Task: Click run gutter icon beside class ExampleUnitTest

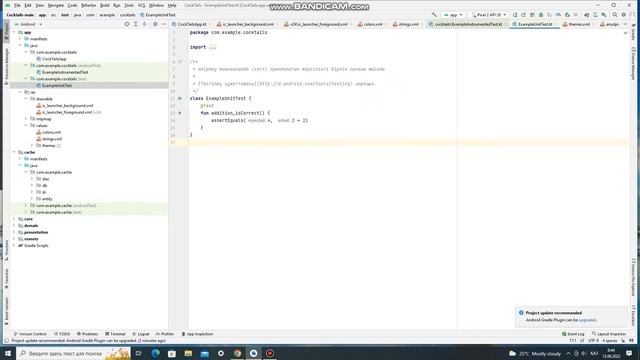Action: [x=180, y=98]
